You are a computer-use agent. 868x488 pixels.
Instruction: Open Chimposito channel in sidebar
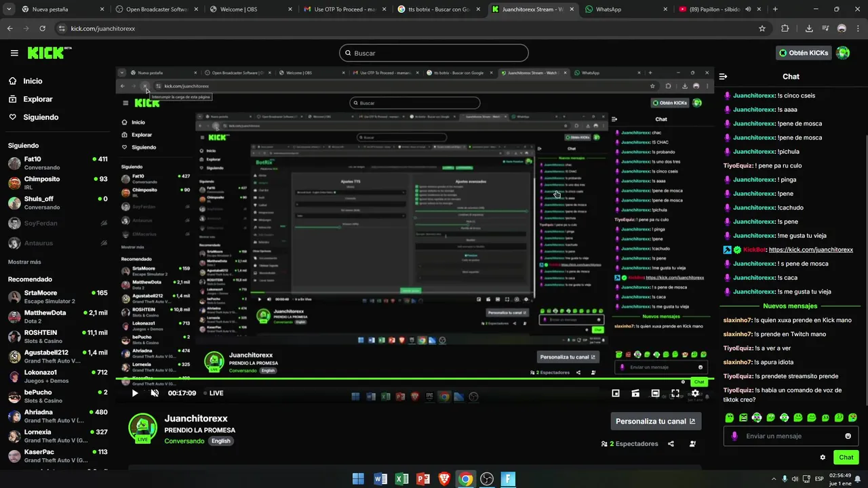coord(58,183)
